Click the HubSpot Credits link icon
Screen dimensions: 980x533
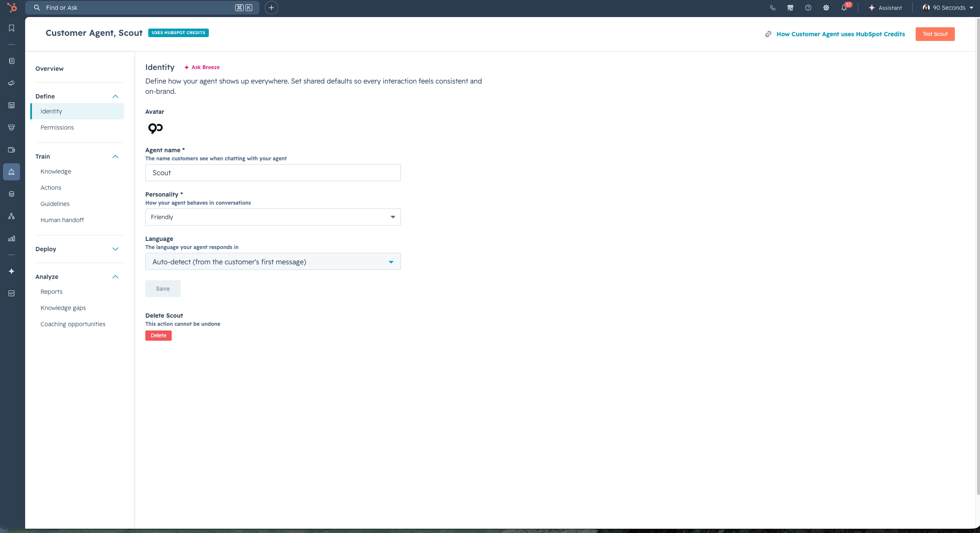point(768,34)
